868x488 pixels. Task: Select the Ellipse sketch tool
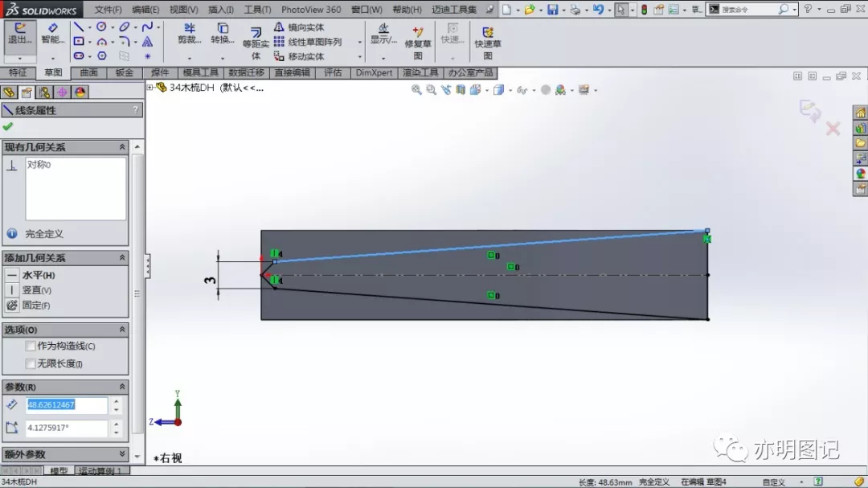[125, 27]
